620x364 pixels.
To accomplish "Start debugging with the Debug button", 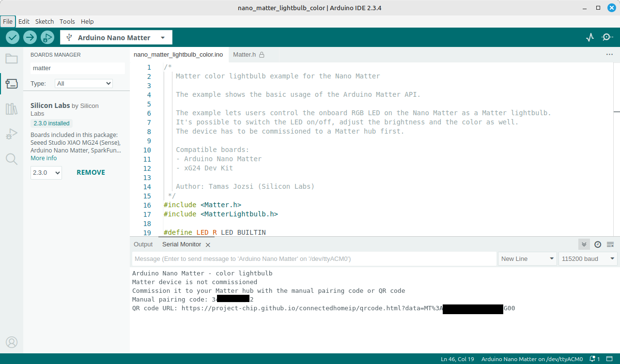I will coord(47,37).
